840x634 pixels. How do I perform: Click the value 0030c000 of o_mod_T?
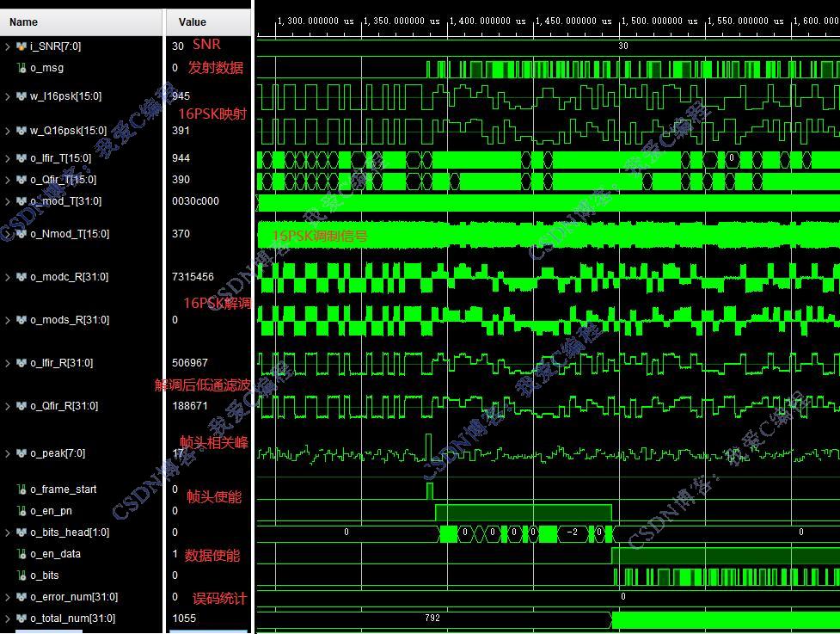point(195,201)
